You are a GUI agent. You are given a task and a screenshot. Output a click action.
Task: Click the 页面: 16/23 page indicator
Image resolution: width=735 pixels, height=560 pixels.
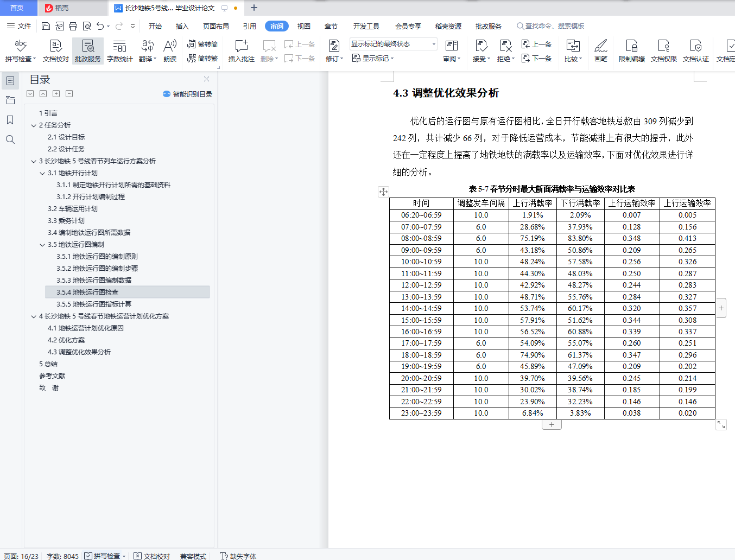pos(21,556)
